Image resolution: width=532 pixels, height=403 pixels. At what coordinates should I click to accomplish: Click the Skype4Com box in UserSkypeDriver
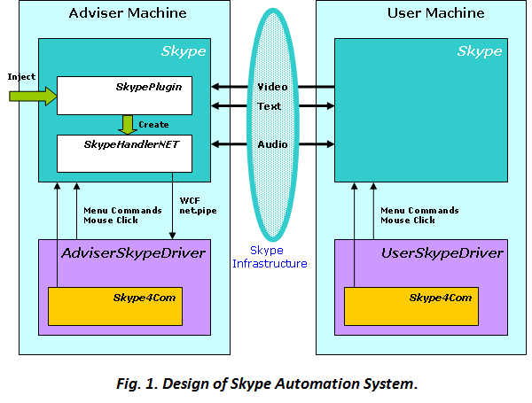pyautogui.click(x=411, y=306)
